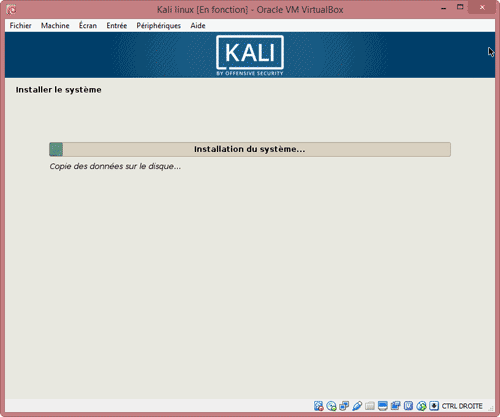Close the VirtualBox window
This screenshot has width=500, height=417.
482,7
